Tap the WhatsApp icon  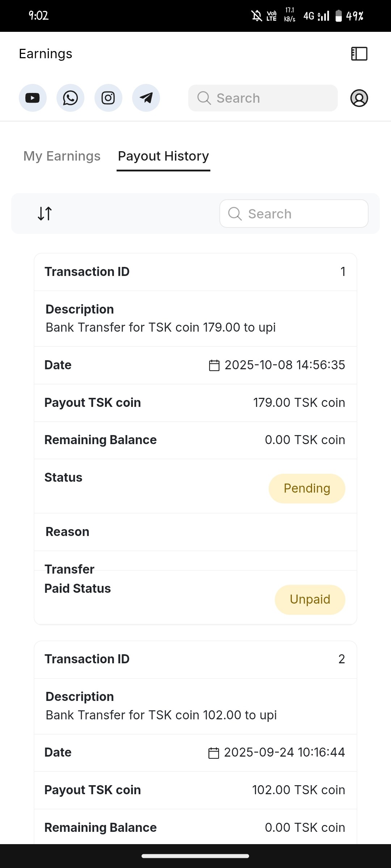70,98
